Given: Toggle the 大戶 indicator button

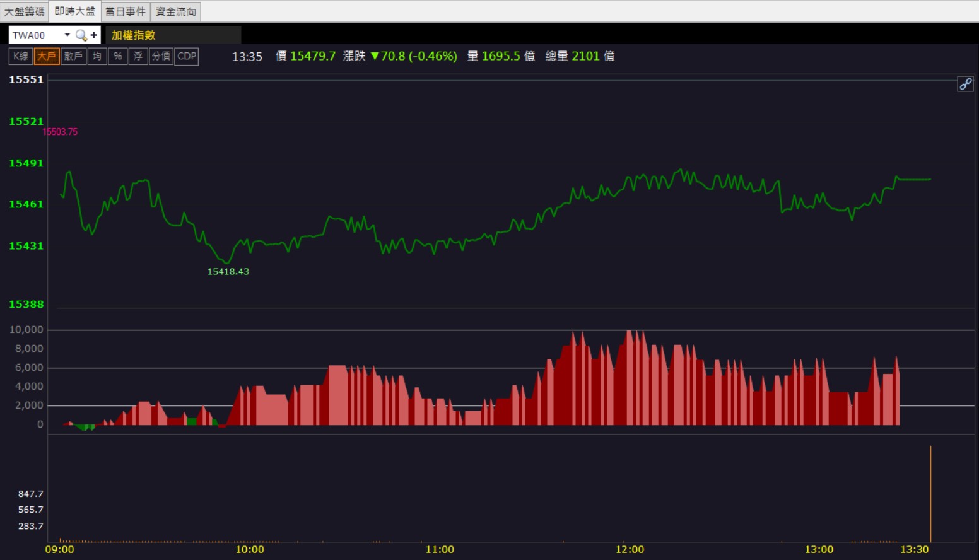Looking at the screenshot, I should 47,56.
